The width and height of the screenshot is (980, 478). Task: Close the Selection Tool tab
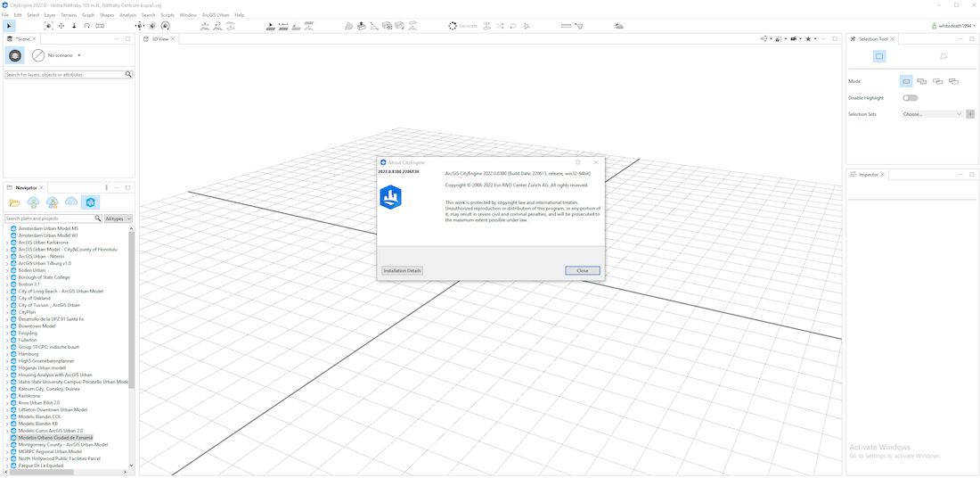893,38
